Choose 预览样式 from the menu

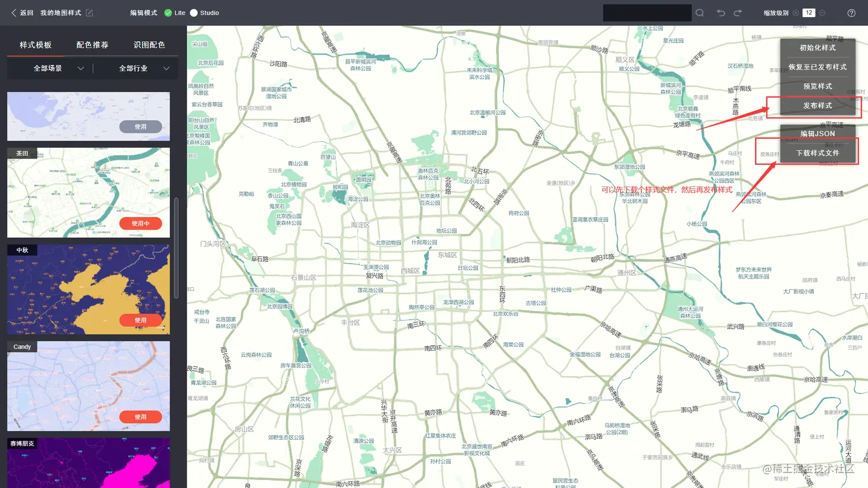click(x=817, y=86)
